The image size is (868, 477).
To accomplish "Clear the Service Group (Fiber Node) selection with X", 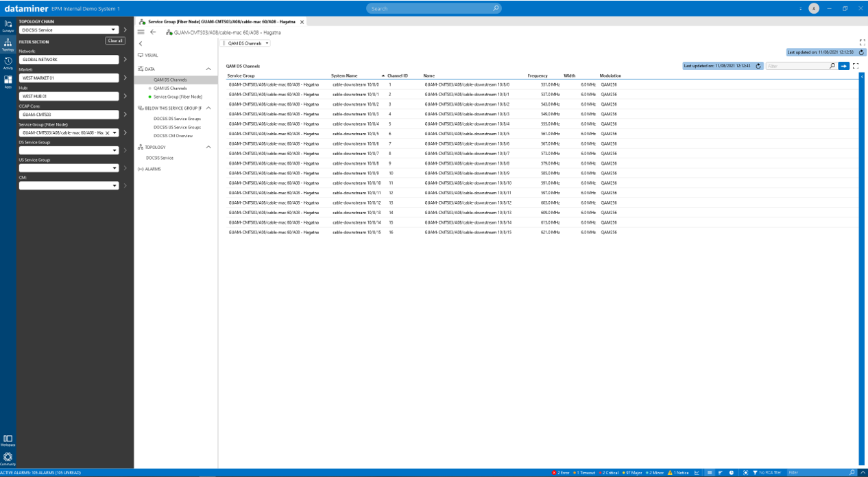I will coord(107,132).
